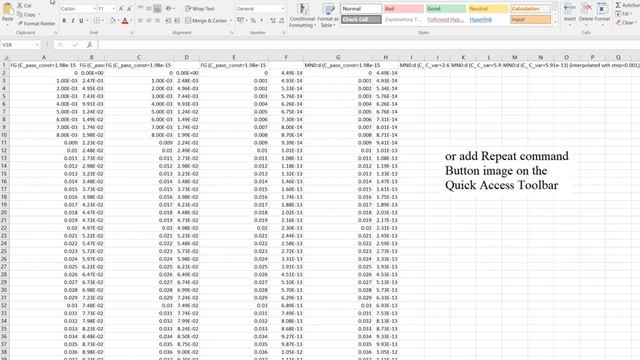Screen dimensions: 640x360
Task: Open the Alignment dialog launcher
Action: pyautogui.click(x=231, y=33)
